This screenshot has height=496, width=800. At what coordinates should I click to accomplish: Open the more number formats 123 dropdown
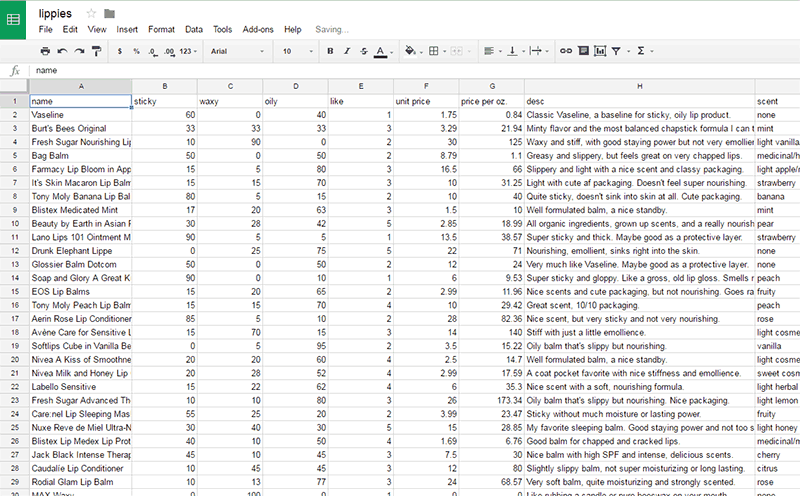188,51
